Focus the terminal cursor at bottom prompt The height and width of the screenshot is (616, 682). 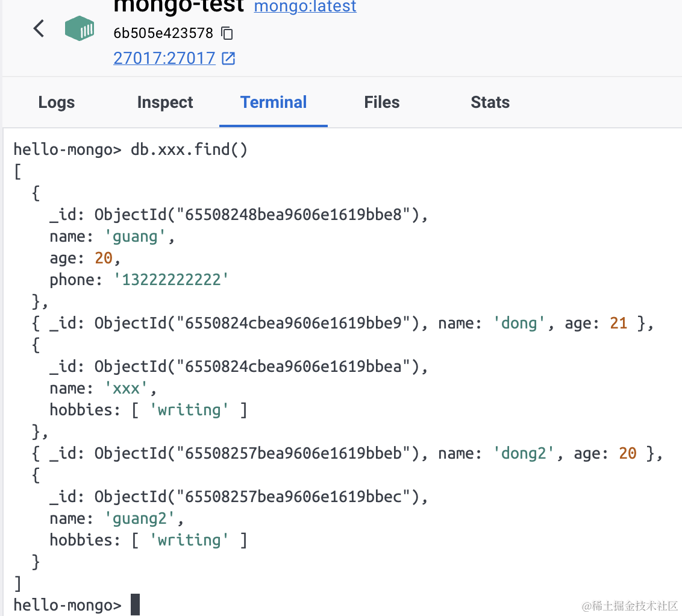coord(135,605)
